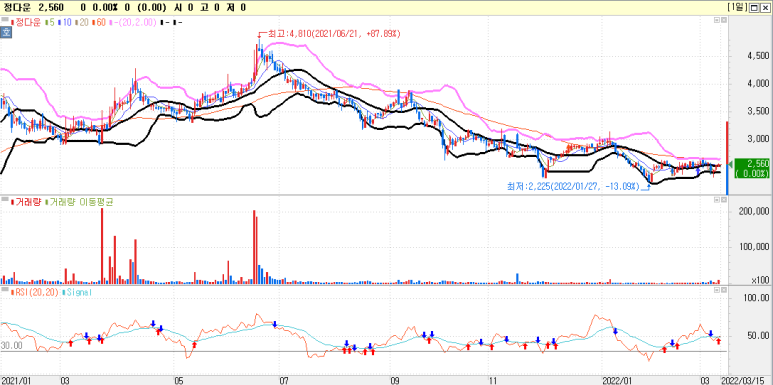773x385 pixels.
Task: Click the 최고:4,810 high price annotation
Action: click(334, 34)
